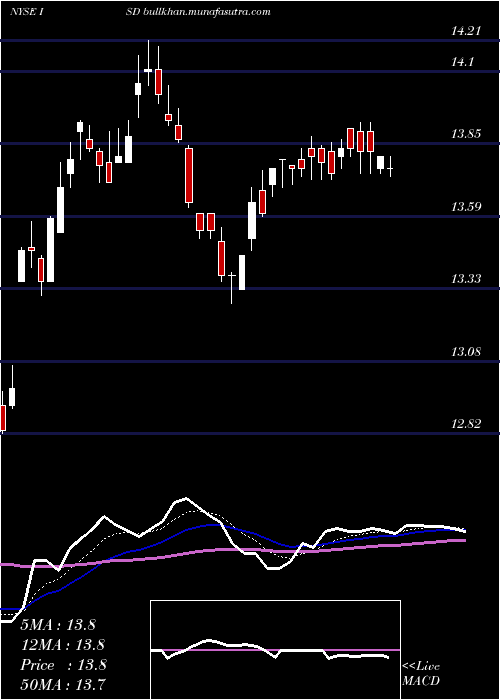Click inside the MACD inset chart
The image size is (500, 700).
tap(275, 650)
